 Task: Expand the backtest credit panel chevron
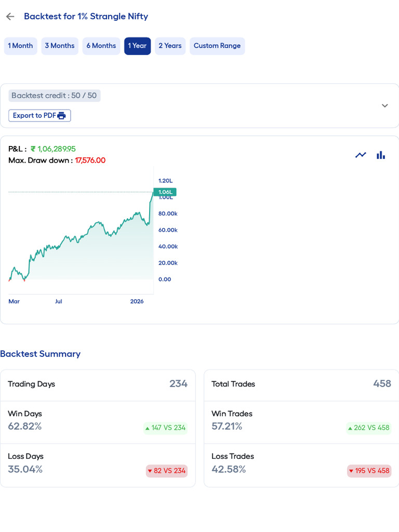click(x=385, y=105)
